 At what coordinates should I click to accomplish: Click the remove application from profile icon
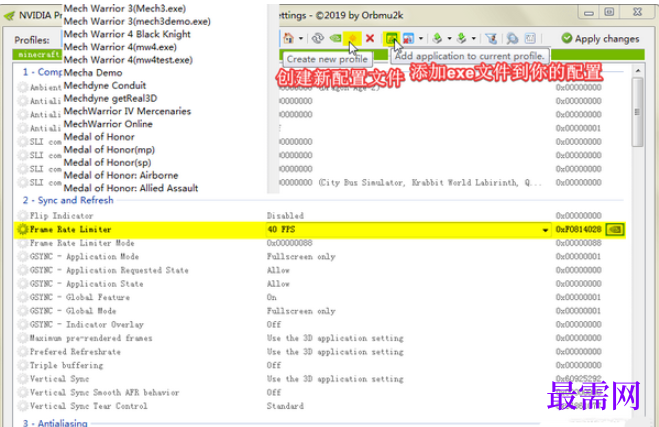click(x=408, y=38)
